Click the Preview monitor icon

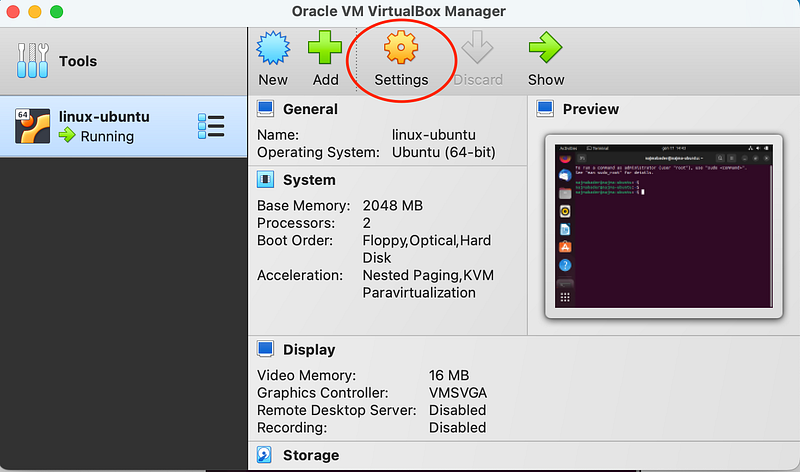pyautogui.click(x=545, y=109)
